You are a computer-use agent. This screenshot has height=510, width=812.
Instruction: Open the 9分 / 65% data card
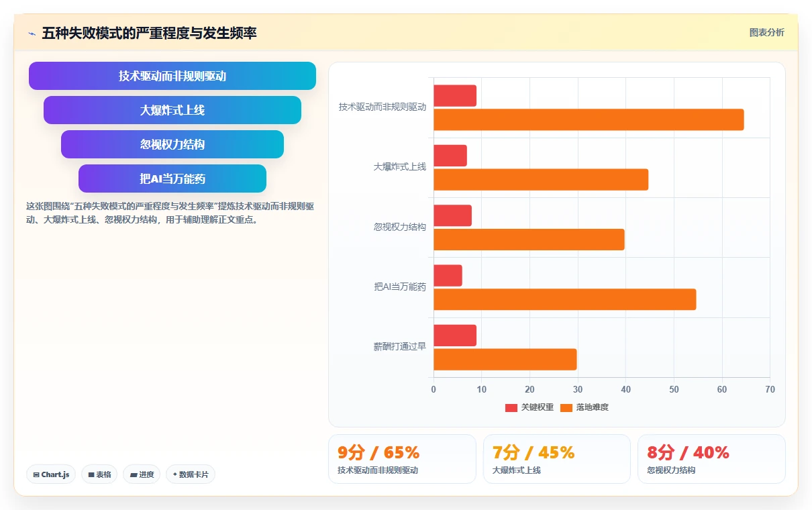402,459
